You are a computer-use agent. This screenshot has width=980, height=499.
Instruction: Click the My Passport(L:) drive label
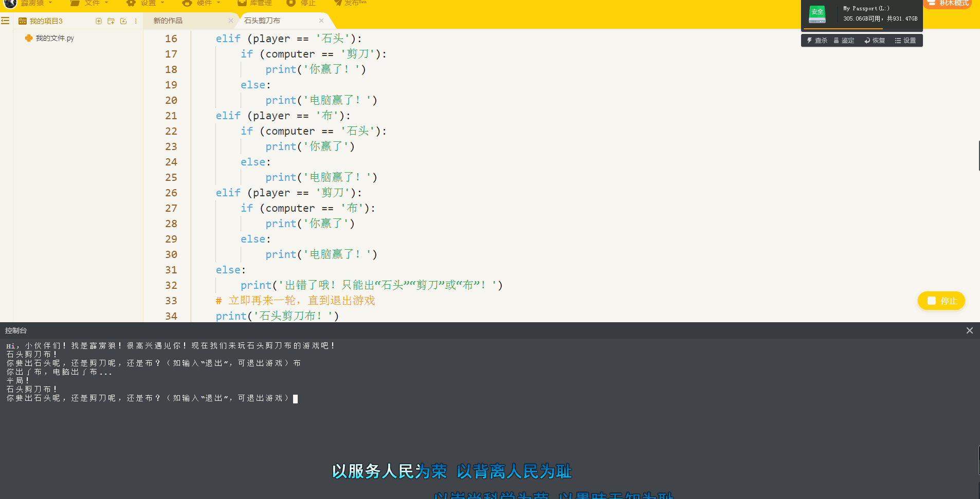coord(866,8)
